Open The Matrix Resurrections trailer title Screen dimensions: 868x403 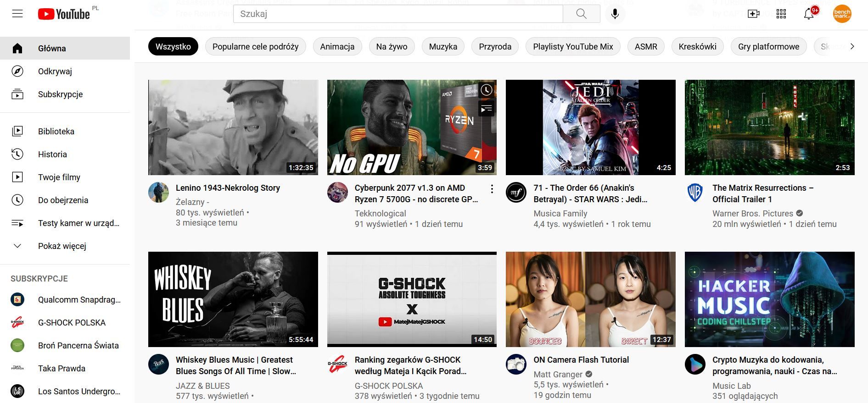[763, 193]
